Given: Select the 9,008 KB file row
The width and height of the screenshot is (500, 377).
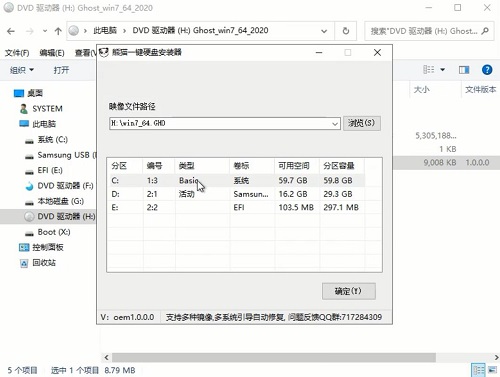Looking at the screenshot, I should [x=446, y=163].
